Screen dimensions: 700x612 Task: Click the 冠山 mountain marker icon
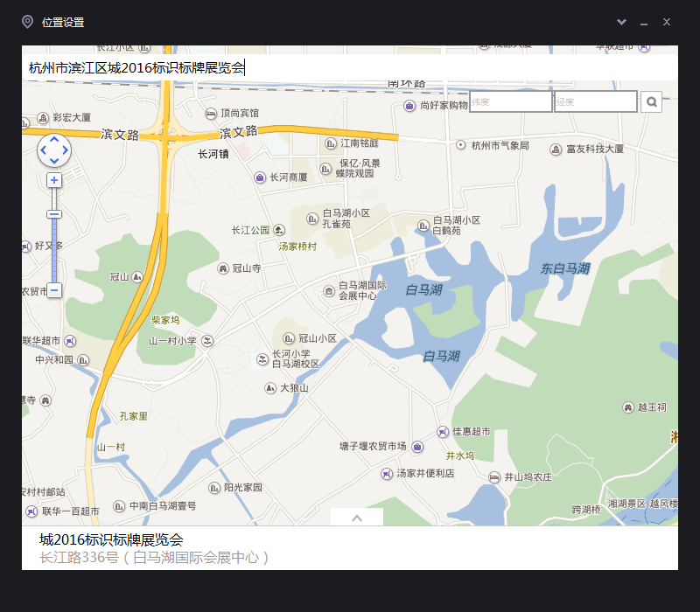(137, 277)
